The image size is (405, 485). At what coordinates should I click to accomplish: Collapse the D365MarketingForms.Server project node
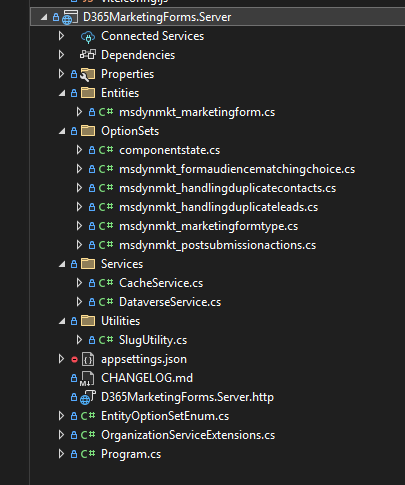pyautogui.click(x=44, y=17)
